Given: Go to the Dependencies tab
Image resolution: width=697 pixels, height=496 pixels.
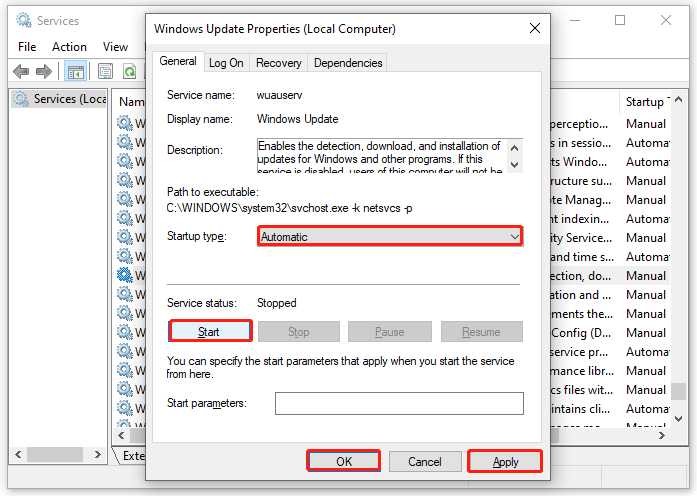Looking at the screenshot, I should [348, 63].
